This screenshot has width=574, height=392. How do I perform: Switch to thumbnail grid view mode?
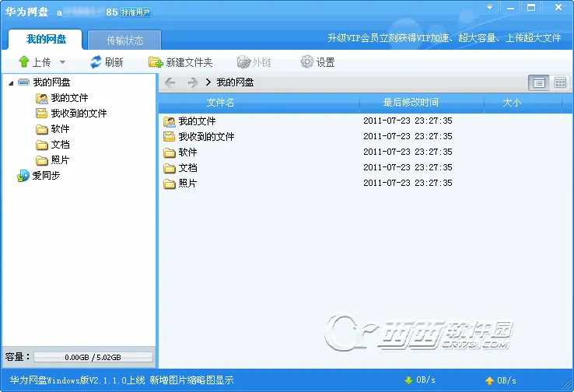coord(560,83)
